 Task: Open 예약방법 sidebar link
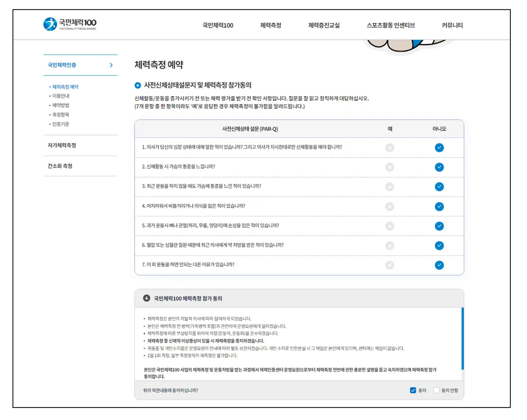[x=61, y=105]
